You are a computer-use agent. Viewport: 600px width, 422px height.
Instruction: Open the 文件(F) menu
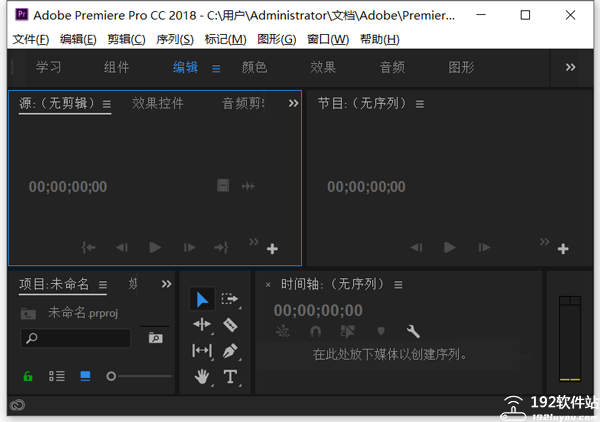click(x=31, y=39)
